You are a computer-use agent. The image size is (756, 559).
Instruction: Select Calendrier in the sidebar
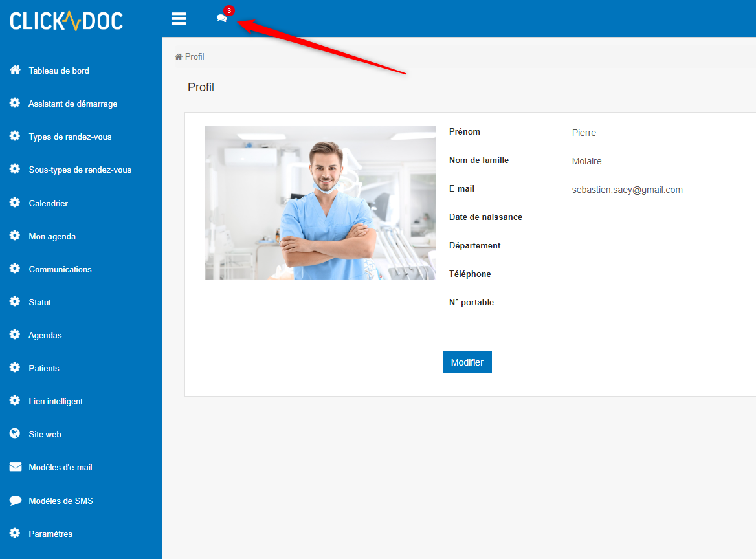point(48,203)
